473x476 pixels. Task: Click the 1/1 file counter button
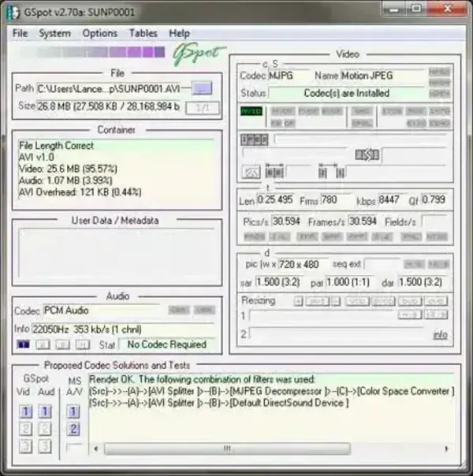[x=202, y=107]
